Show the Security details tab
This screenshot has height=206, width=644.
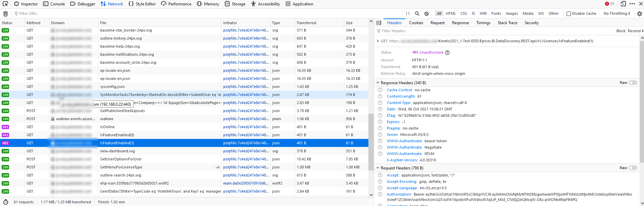[x=532, y=23]
